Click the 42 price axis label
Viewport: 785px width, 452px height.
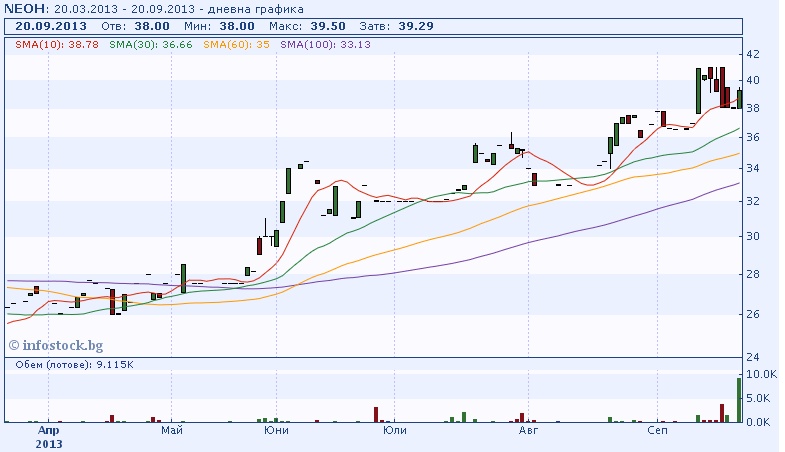pyautogui.click(x=753, y=54)
